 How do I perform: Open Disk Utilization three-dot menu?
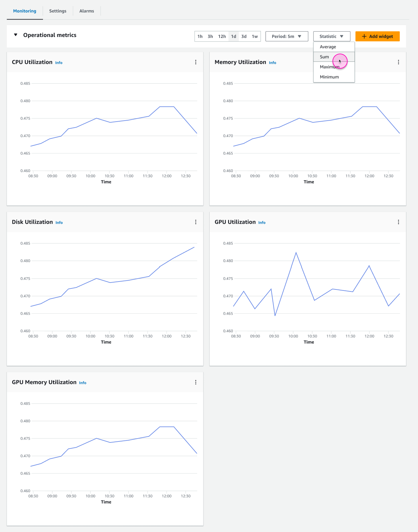coord(196,222)
